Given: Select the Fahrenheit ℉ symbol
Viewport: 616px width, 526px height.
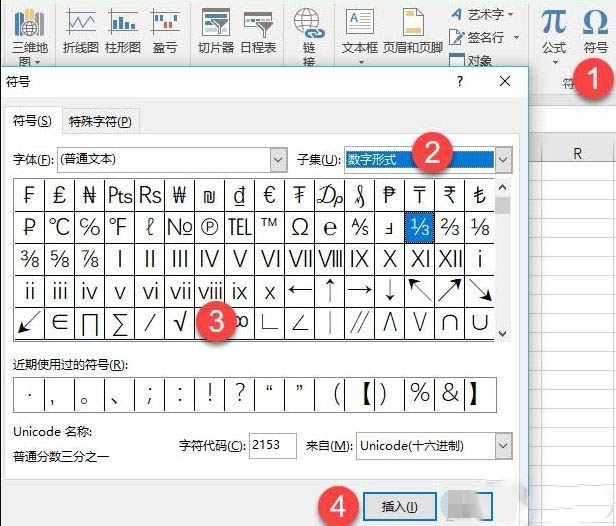Looking at the screenshot, I should (119, 227).
